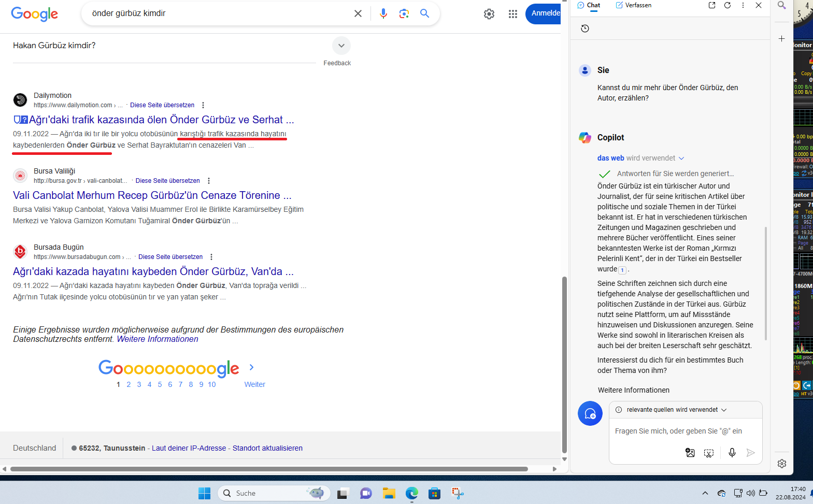Open Task View from taskbar
The height and width of the screenshot is (504, 813).
pos(342,493)
